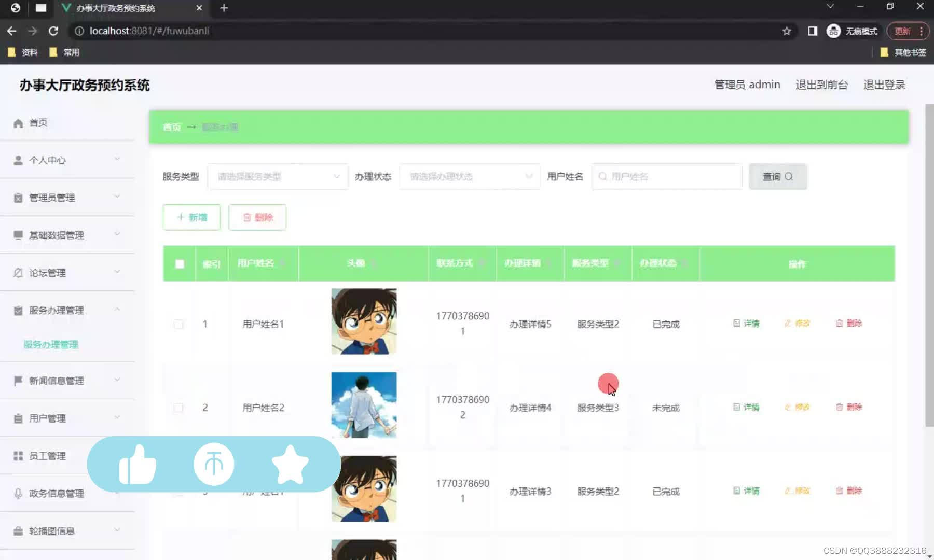This screenshot has height=560, width=934.
Task: Click the 论坛管理 chat icon
Action: [x=18, y=272]
